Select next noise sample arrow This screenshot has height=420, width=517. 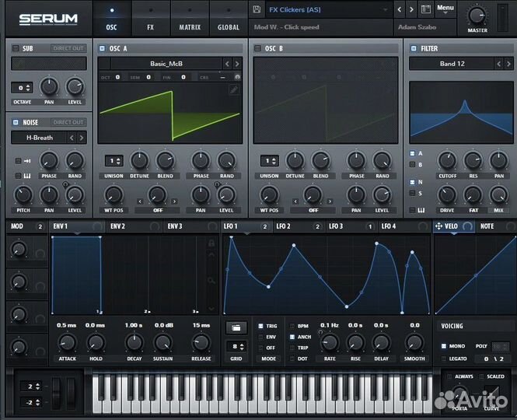pyautogui.click(x=82, y=138)
